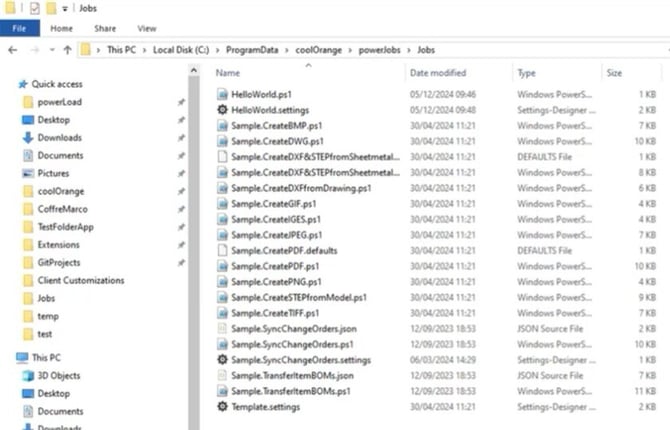Open TestFolderApp folder in navigation pane

65,227
